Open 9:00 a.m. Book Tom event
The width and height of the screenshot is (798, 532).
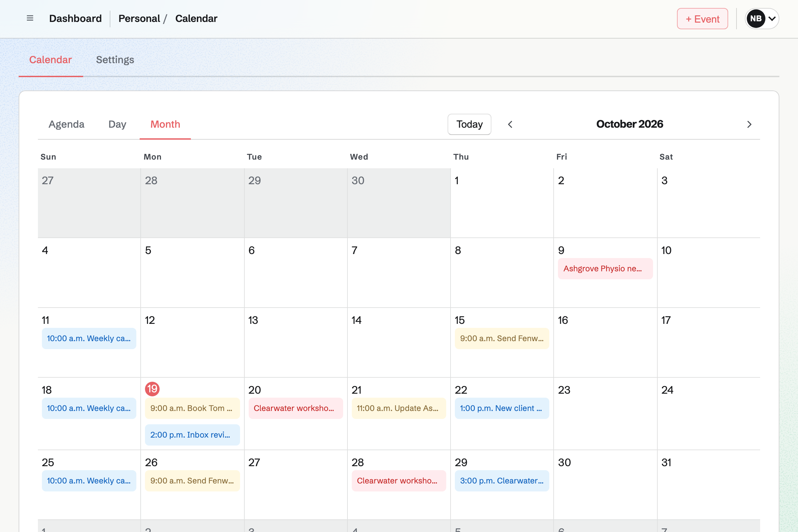point(193,409)
